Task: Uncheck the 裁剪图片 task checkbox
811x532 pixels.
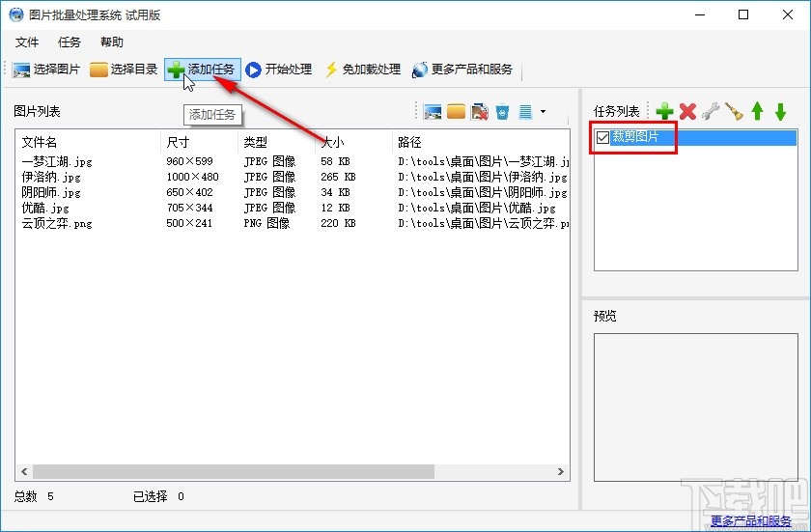Action: pos(602,137)
